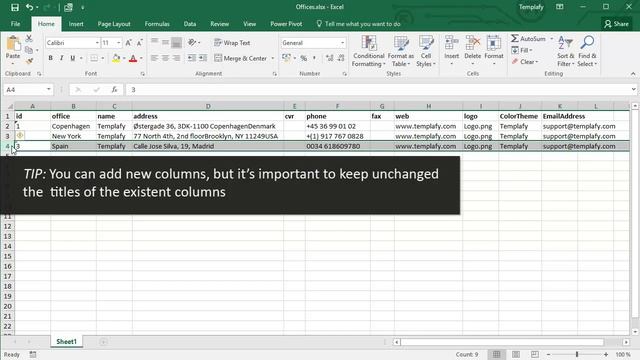Move the zoom slider handle
This screenshot has height=360, width=640.
[577, 354]
